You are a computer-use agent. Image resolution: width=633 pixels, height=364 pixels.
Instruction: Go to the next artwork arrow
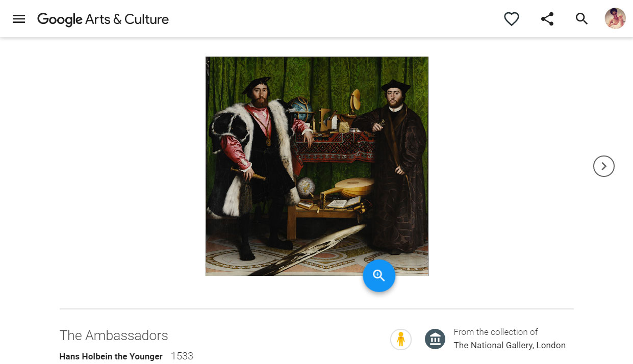[x=604, y=166]
